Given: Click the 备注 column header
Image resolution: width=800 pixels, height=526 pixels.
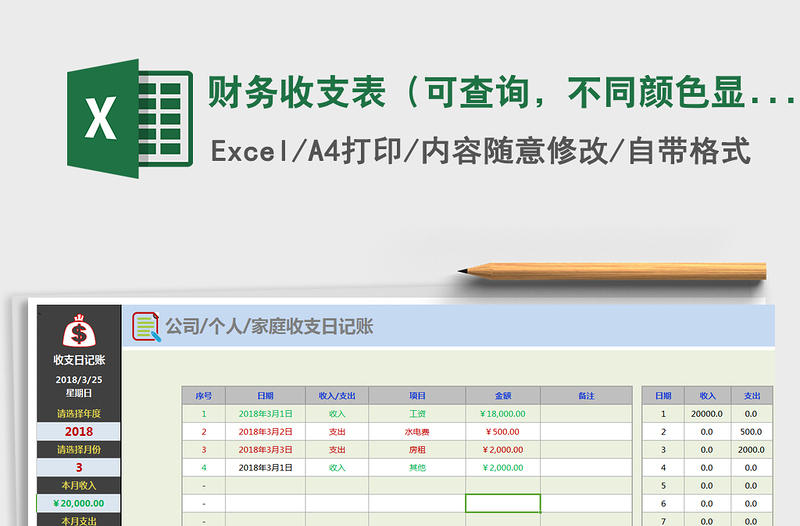Looking at the screenshot, I should (586, 396).
